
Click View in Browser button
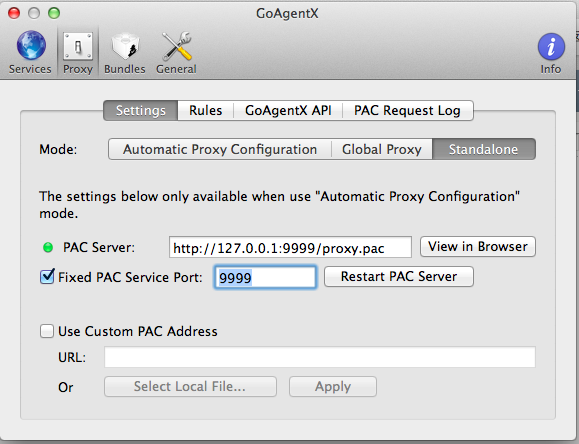[478, 246]
